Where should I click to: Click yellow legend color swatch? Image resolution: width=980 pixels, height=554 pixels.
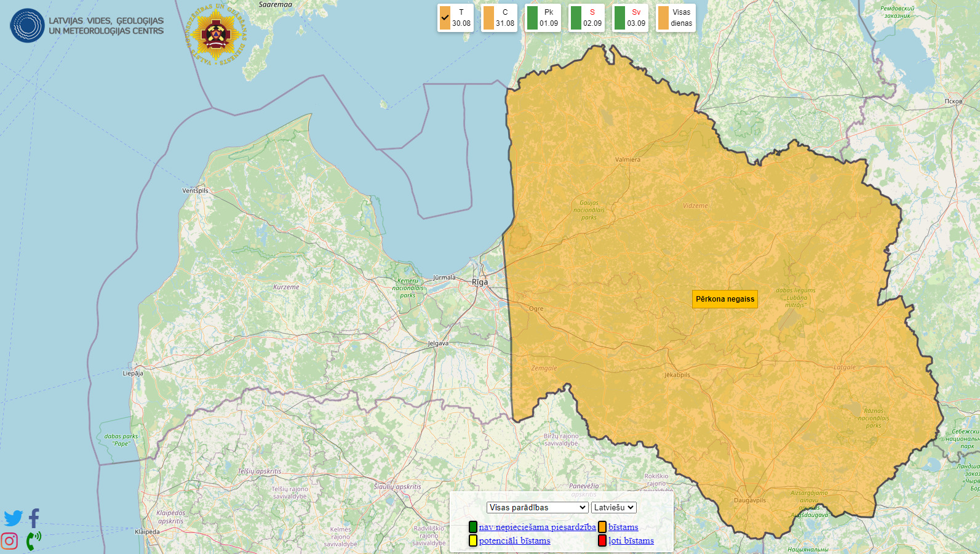pyautogui.click(x=472, y=540)
